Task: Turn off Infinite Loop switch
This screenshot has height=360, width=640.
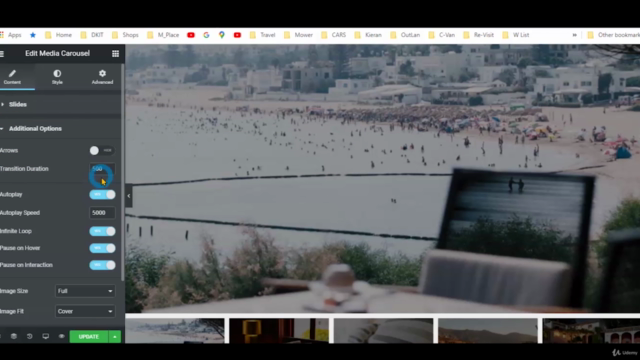Action: 102,231
